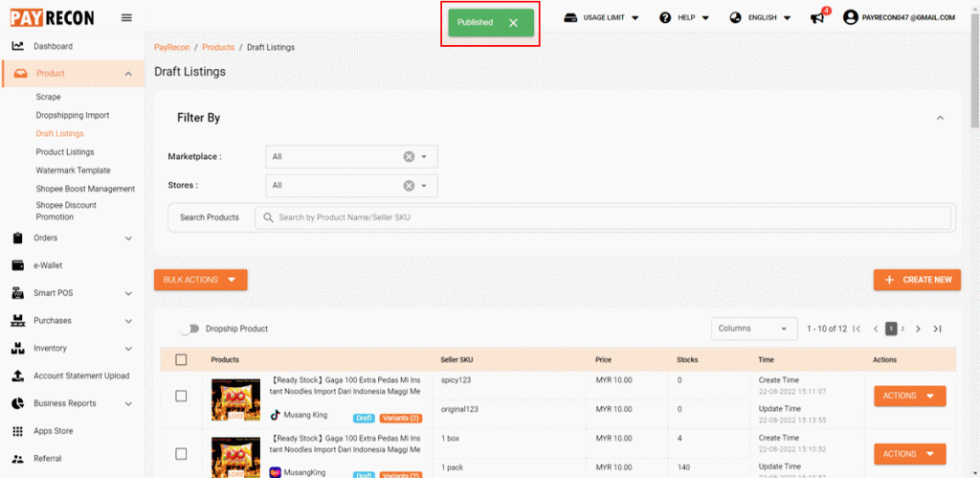Go to last page of listings
Screen dimensions: 980x478
(x=937, y=329)
